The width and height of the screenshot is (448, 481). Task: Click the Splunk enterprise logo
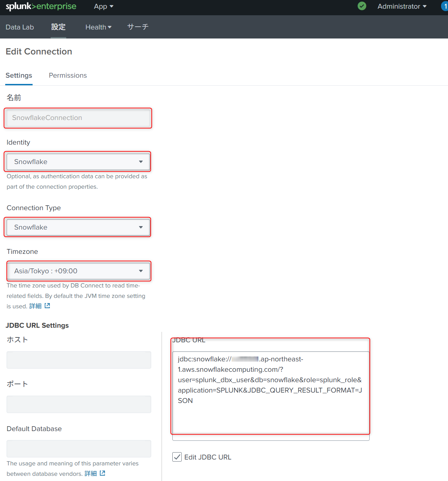(x=41, y=7)
